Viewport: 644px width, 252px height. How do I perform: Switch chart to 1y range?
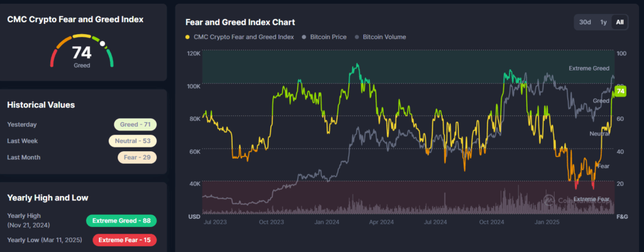click(x=603, y=22)
